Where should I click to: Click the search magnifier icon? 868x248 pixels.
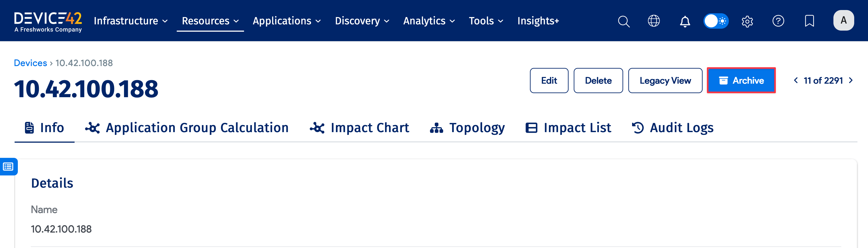[x=623, y=21]
